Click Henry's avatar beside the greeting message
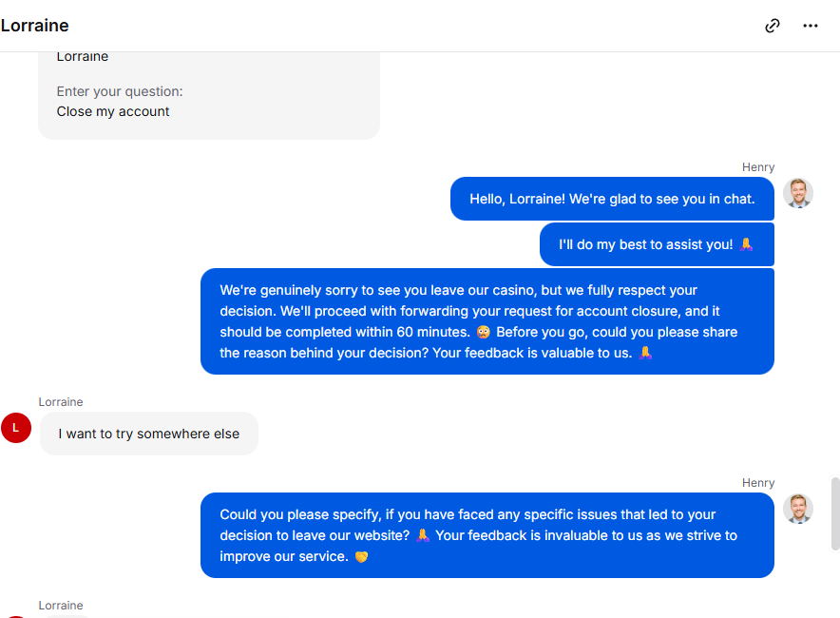The height and width of the screenshot is (618, 840). (x=798, y=193)
